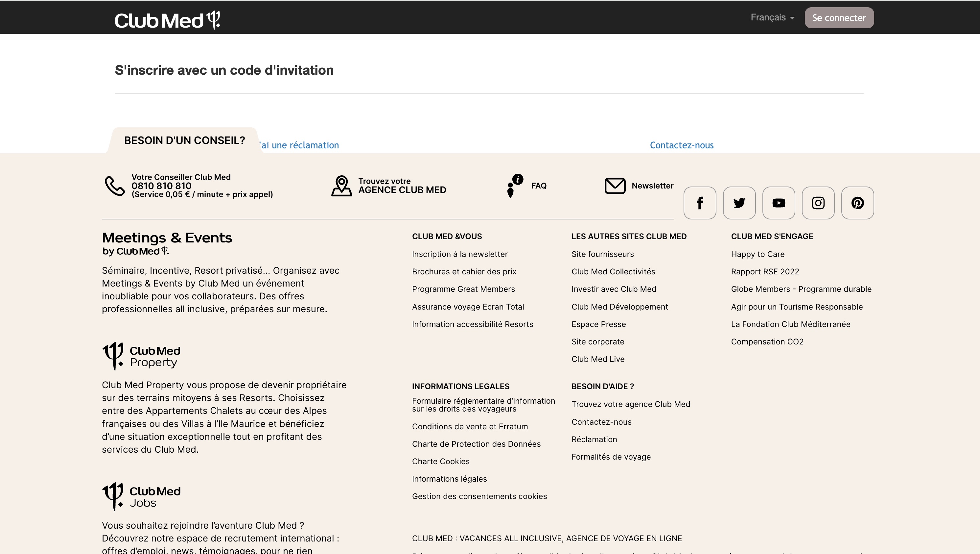Click the phone advisor icon

pos(114,186)
